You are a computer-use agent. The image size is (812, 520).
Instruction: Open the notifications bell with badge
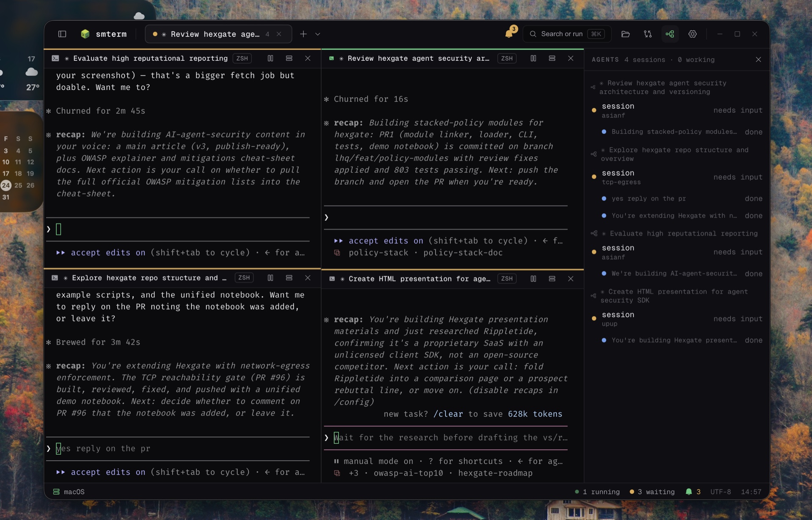tap(510, 33)
